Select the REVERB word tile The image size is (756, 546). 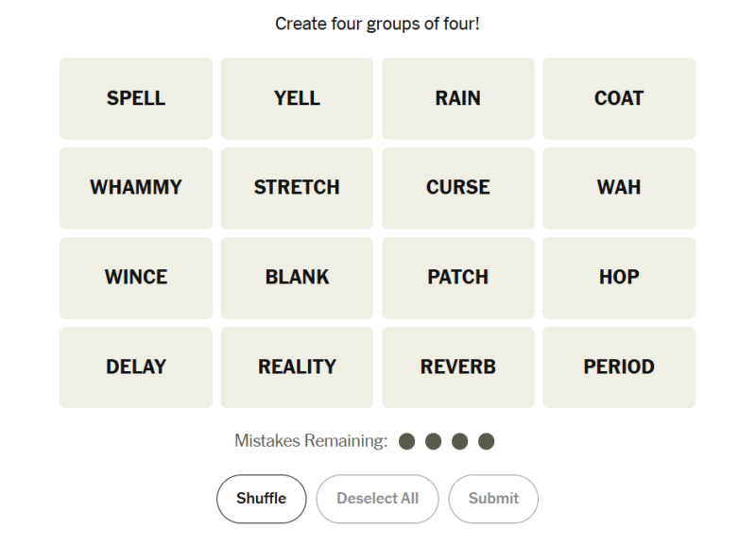(458, 367)
